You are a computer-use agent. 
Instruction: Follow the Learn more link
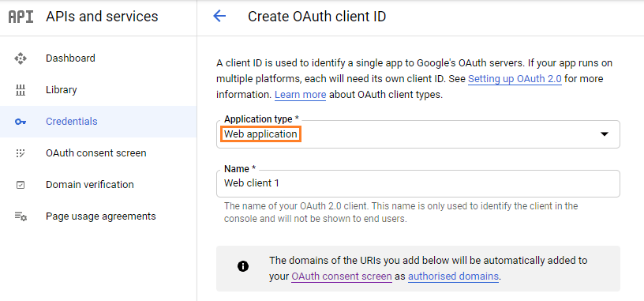point(300,95)
